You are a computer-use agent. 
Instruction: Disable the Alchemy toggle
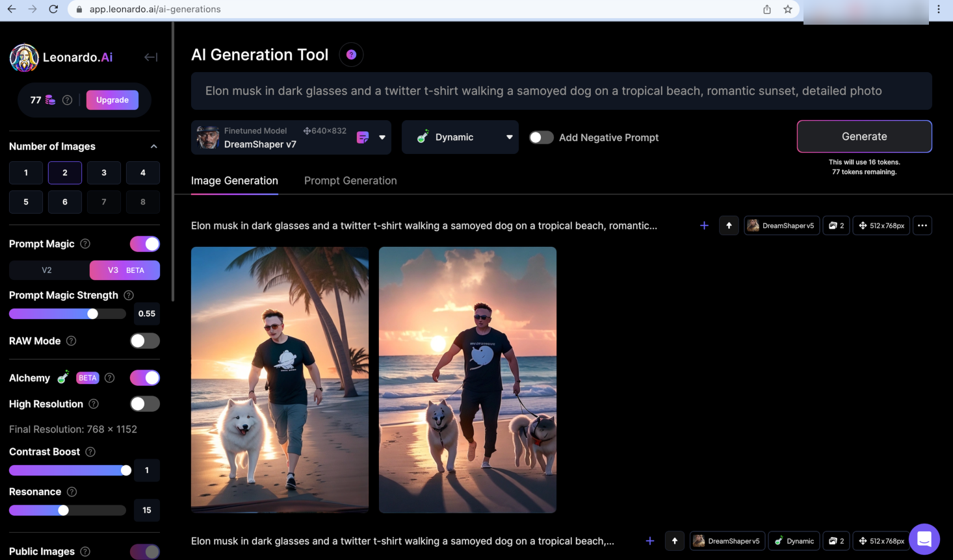pos(145,377)
